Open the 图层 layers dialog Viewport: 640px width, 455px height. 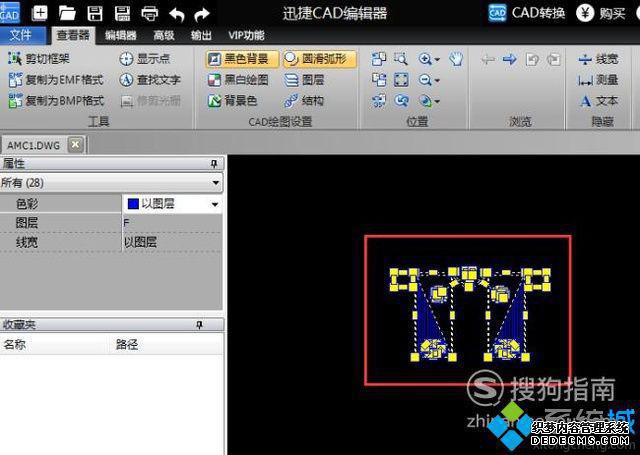pyautogui.click(x=304, y=80)
